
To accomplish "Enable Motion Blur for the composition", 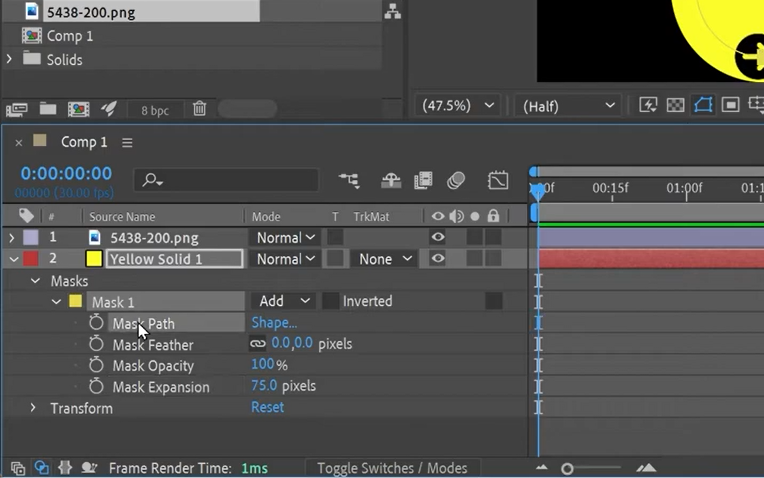I will [456, 180].
